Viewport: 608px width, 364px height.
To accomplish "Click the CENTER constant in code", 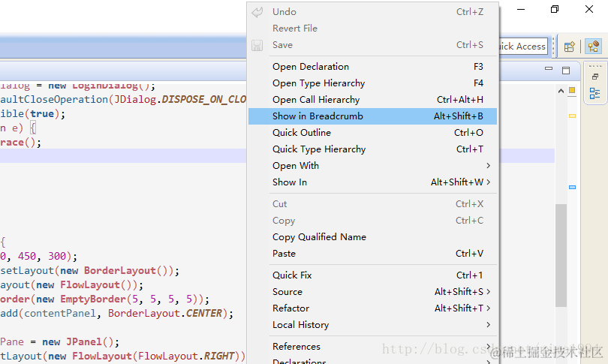I will click(203, 313).
